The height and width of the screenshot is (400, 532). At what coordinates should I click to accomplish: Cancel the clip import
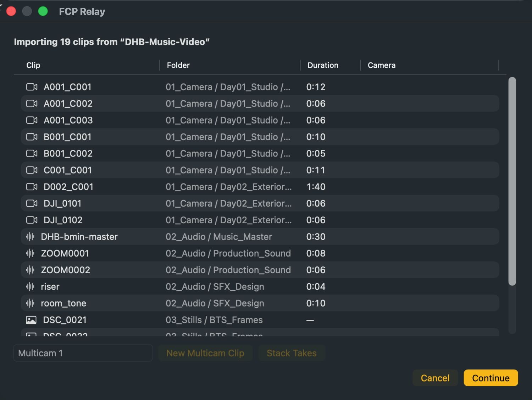click(x=435, y=378)
